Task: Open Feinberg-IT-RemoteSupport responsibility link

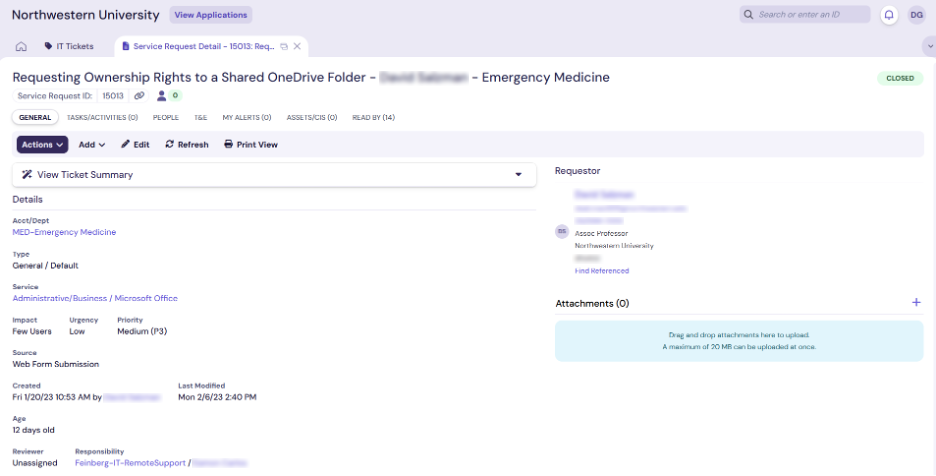Action: (x=130, y=463)
